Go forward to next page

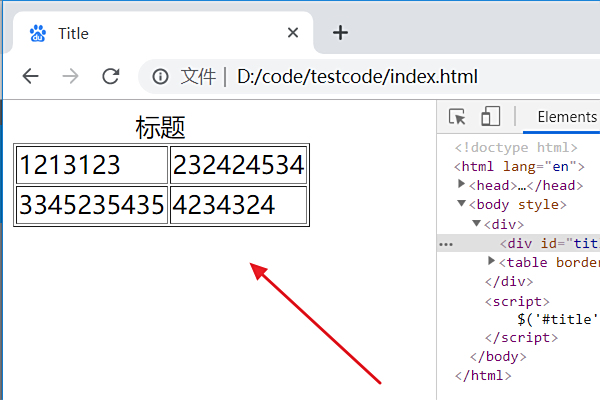(70, 76)
